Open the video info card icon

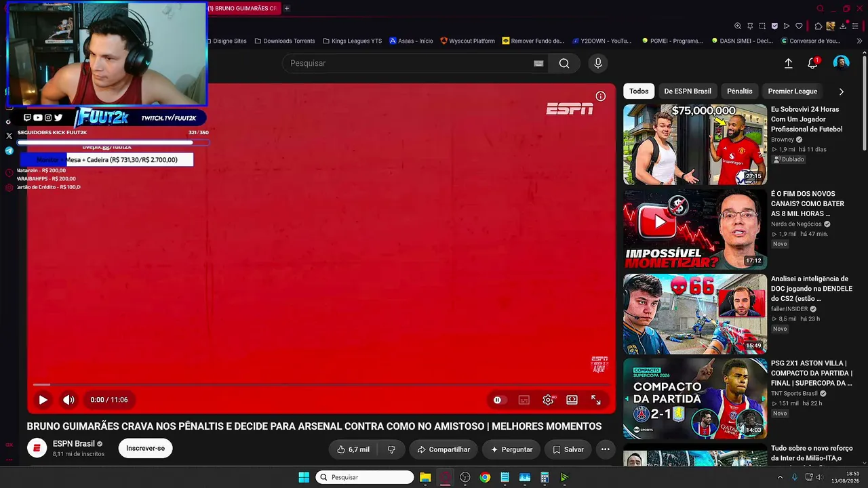click(600, 96)
